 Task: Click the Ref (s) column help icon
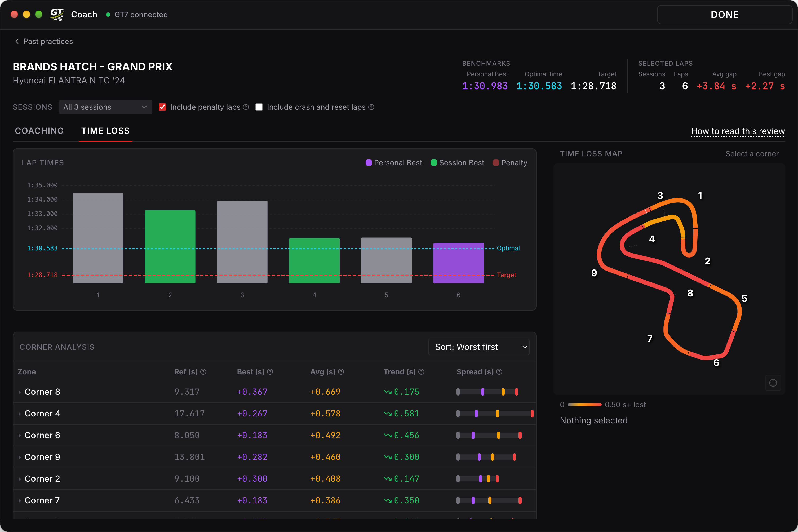click(x=203, y=372)
